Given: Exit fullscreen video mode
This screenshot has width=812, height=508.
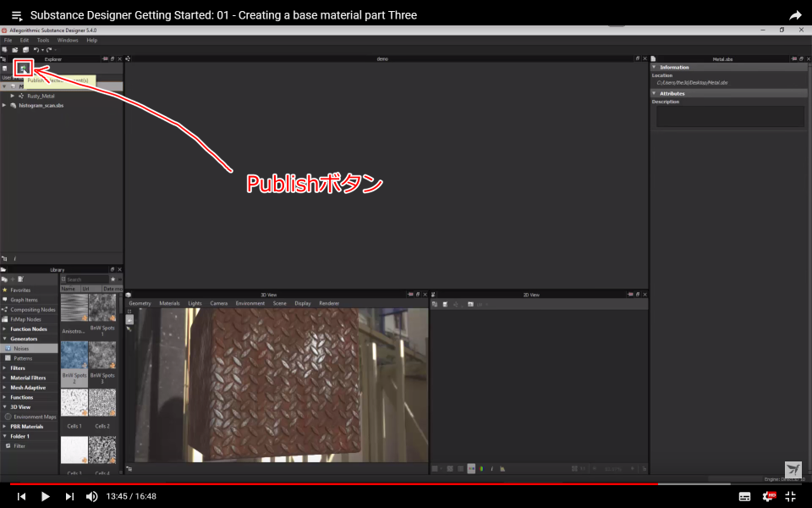Looking at the screenshot, I should (790, 497).
